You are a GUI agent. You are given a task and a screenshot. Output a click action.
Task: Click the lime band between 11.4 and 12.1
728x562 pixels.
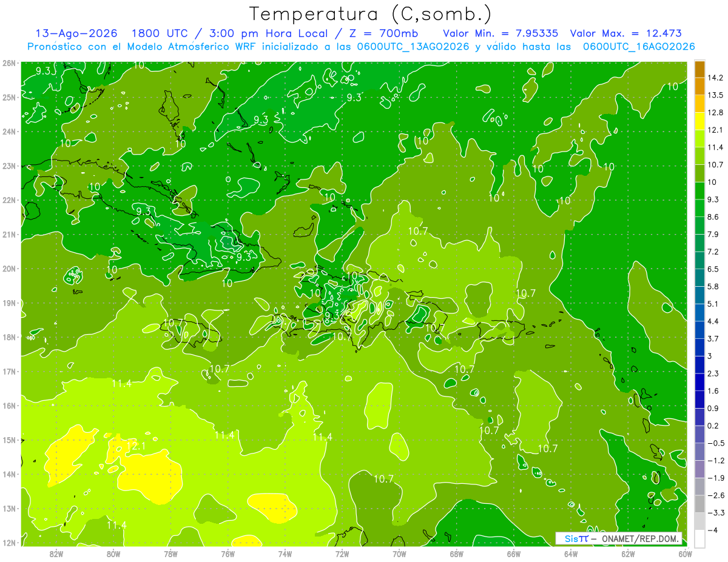coord(699,139)
